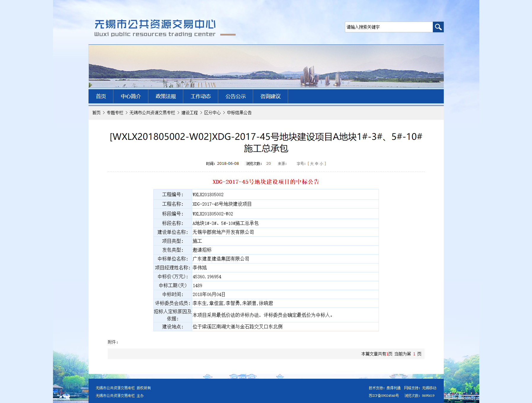Go to the 专题专栏 breadcrumb link
Viewport: 532px width, 403px height.
click(x=115, y=113)
